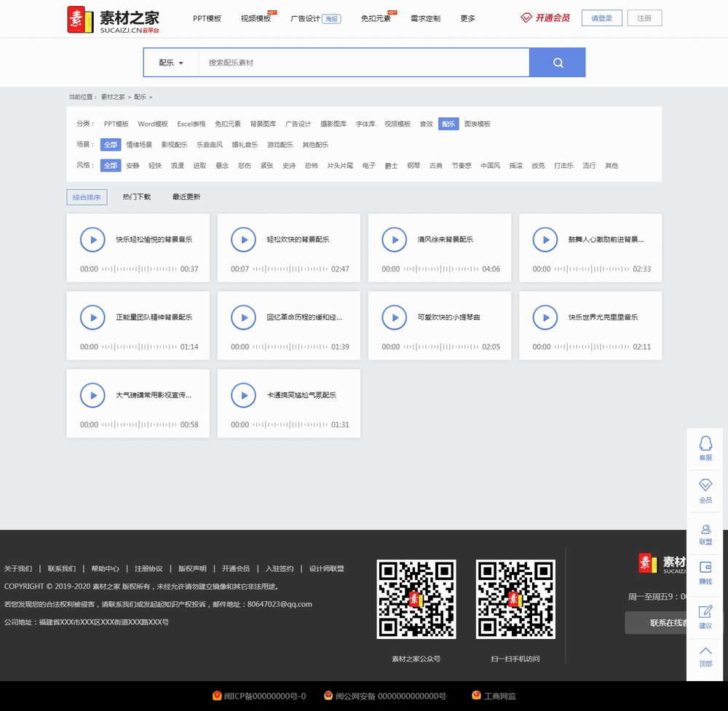
Task: Play the 轻松欢快的背景配乐 track
Action: point(243,240)
